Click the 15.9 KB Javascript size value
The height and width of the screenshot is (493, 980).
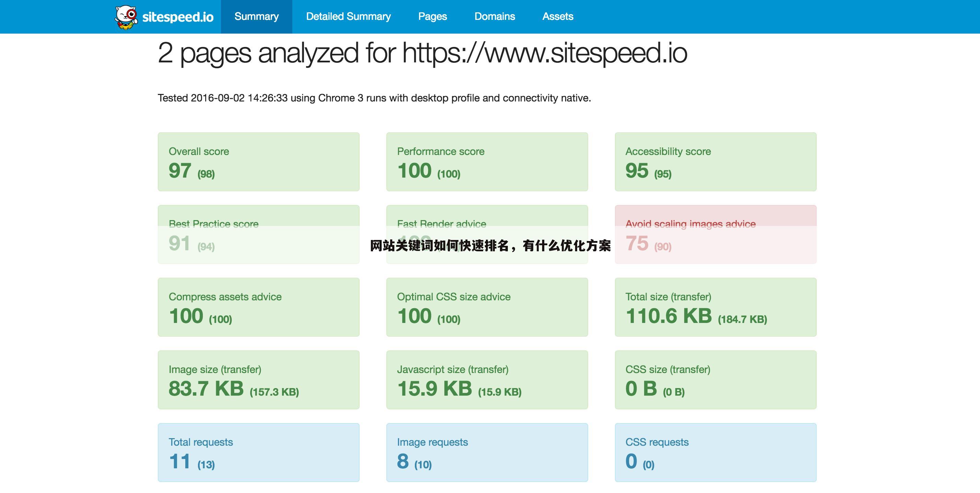pyautogui.click(x=434, y=388)
